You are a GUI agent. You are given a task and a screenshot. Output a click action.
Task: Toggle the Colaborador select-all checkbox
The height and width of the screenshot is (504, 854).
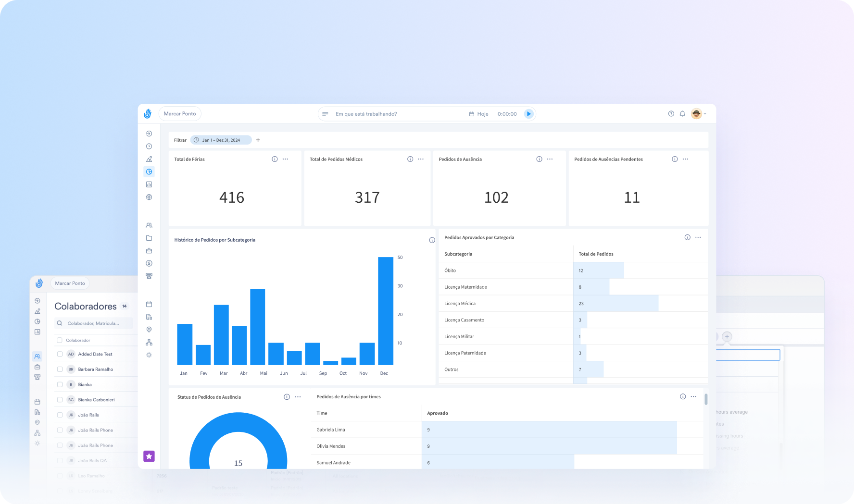pos(60,340)
